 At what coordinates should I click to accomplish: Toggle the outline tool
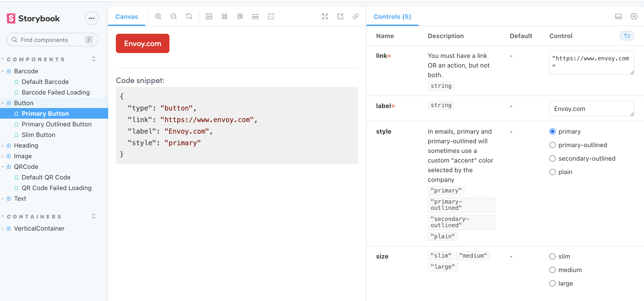(271, 16)
